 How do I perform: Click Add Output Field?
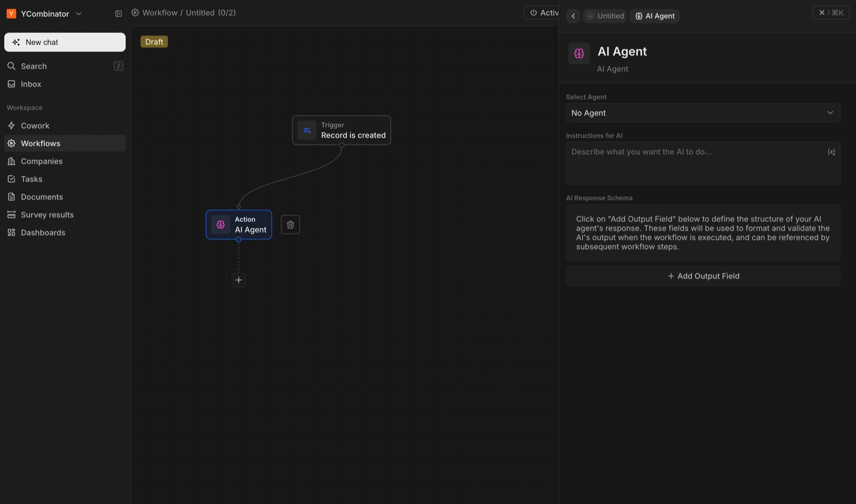tap(703, 276)
